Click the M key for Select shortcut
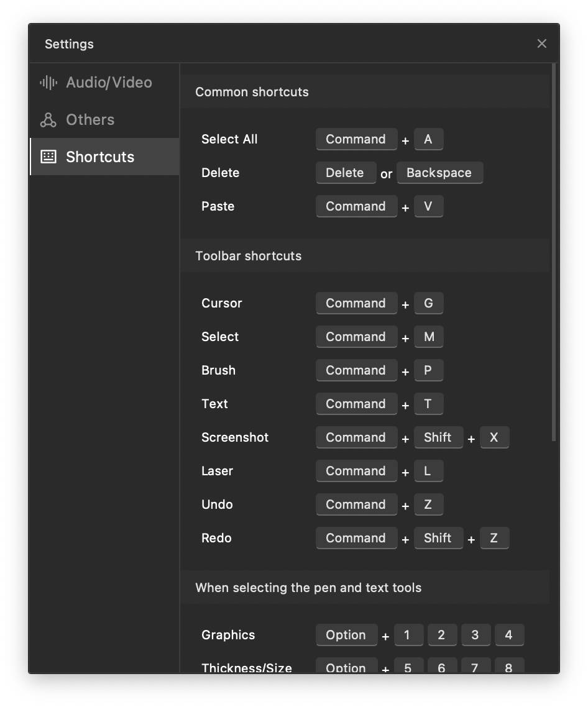 [429, 337]
